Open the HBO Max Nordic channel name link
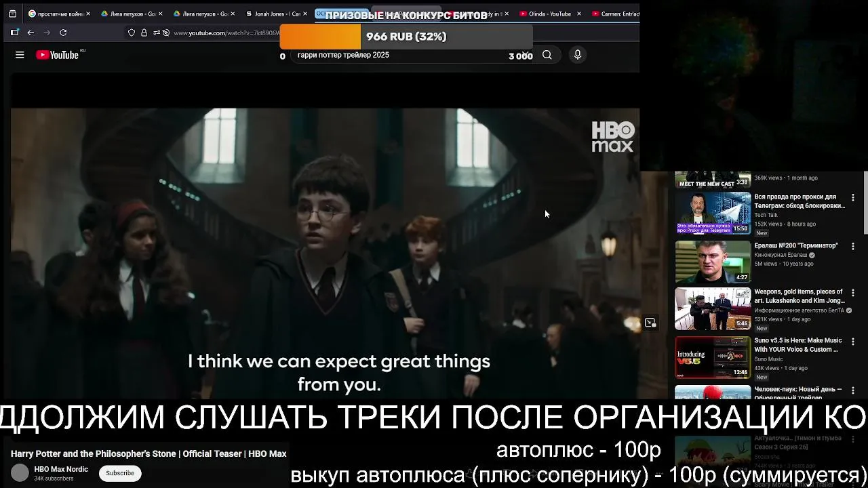The image size is (868, 488). pos(61,469)
